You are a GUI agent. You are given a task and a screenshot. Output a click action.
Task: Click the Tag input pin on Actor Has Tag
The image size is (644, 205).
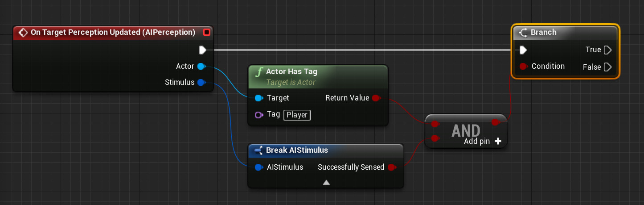[x=258, y=115]
